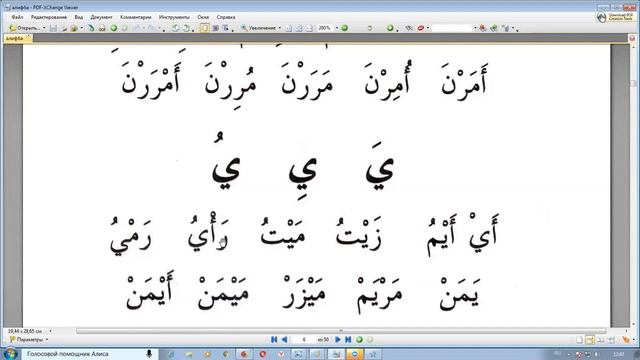The image size is (640, 360).
Task: Click green go-forward view button in status bar
Action: [x=359, y=340]
